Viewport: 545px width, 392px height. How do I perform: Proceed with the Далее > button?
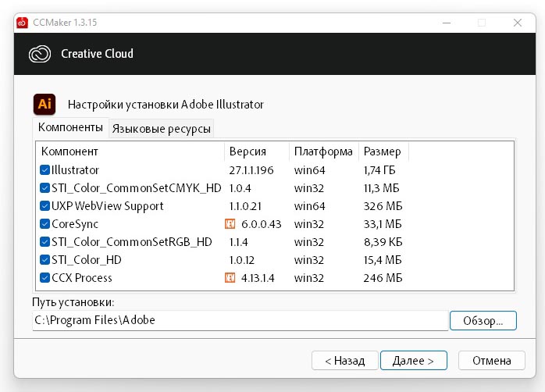click(414, 361)
